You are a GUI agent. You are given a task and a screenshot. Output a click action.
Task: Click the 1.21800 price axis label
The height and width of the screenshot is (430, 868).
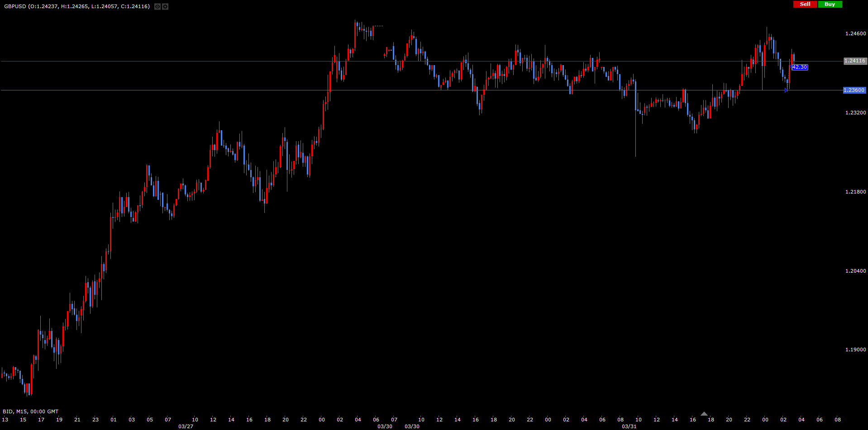coord(855,192)
